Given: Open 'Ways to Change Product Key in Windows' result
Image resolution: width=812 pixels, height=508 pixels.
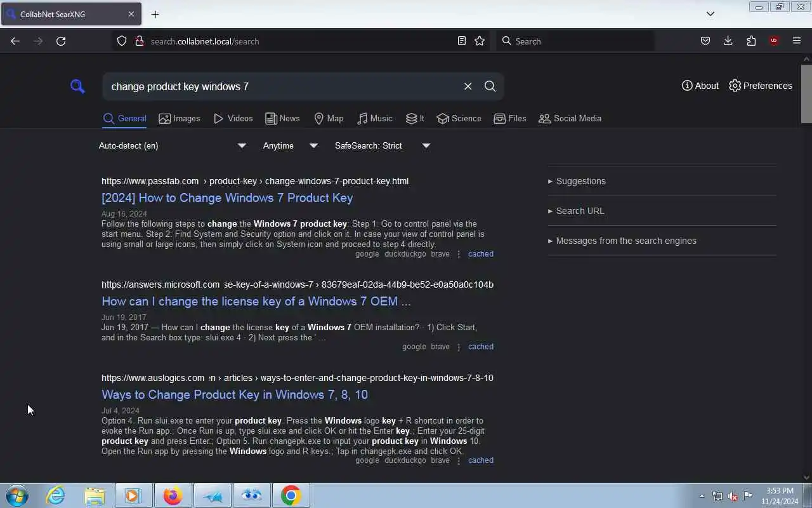Looking at the screenshot, I should [x=235, y=394].
